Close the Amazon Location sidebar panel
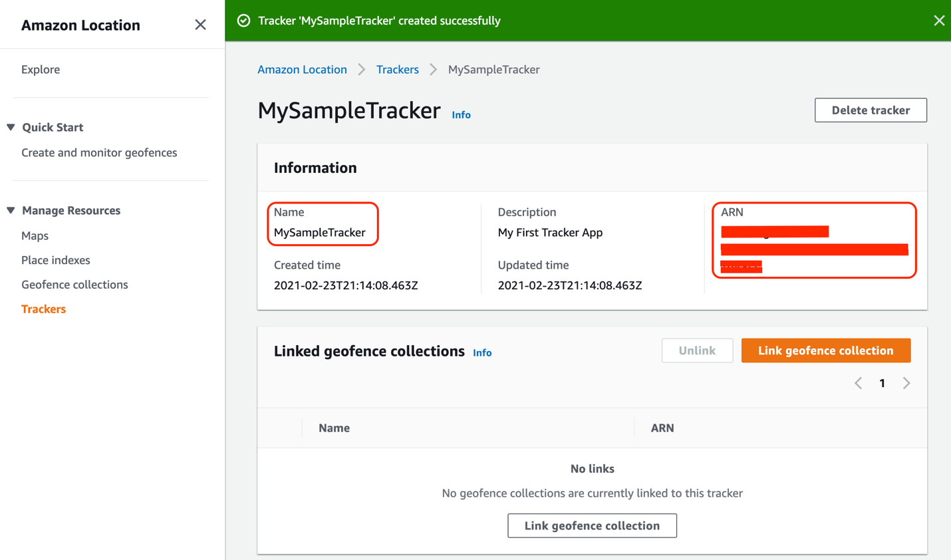951x560 pixels. (x=200, y=25)
